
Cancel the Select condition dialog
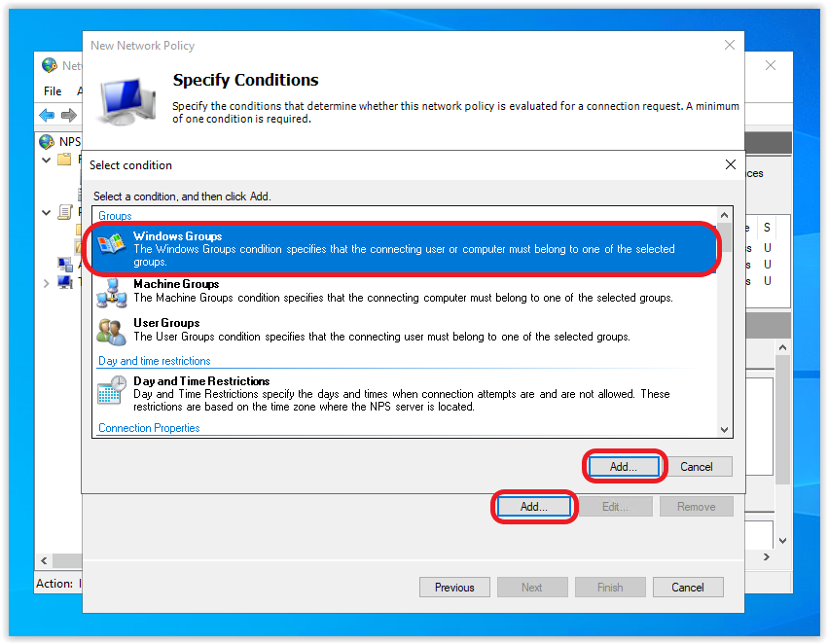[x=696, y=467]
